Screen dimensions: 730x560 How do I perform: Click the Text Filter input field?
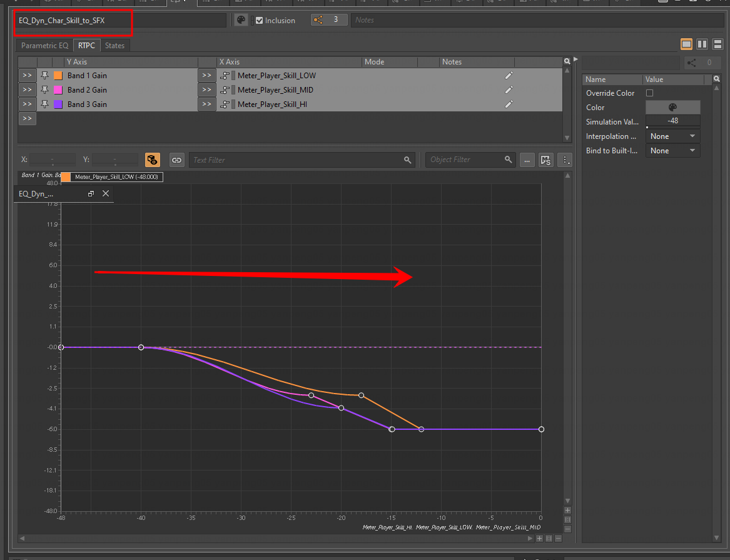point(302,160)
